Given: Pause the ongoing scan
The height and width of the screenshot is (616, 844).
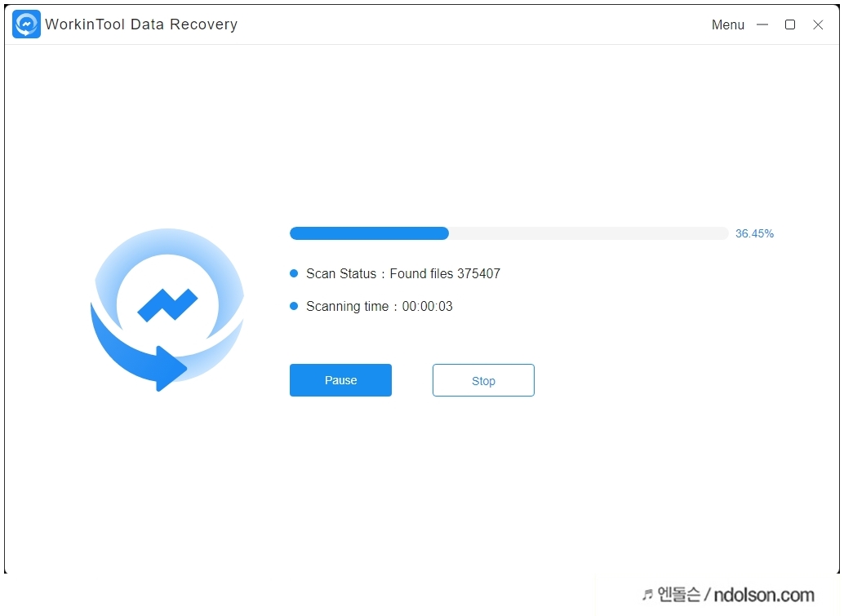Looking at the screenshot, I should pyautogui.click(x=340, y=380).
